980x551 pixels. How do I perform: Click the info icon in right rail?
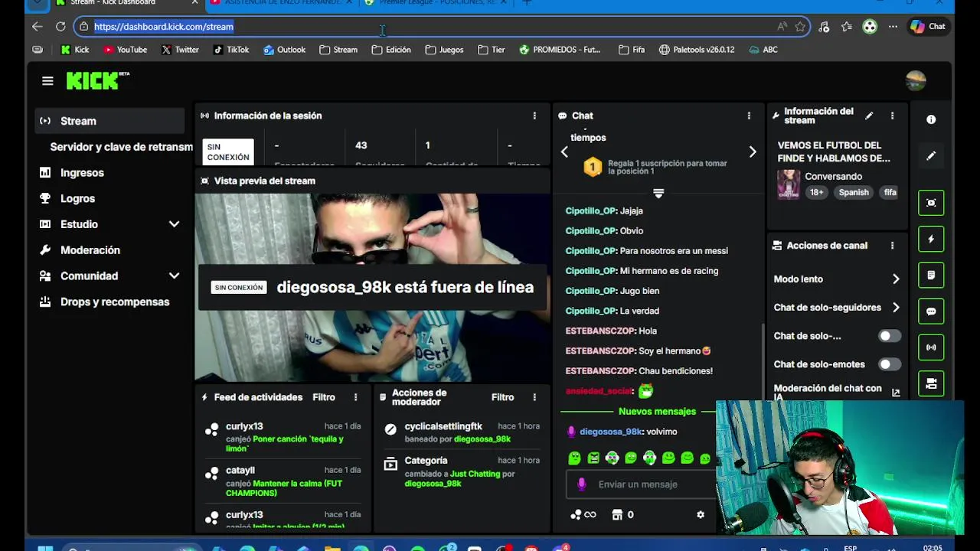tap(931, 119)
